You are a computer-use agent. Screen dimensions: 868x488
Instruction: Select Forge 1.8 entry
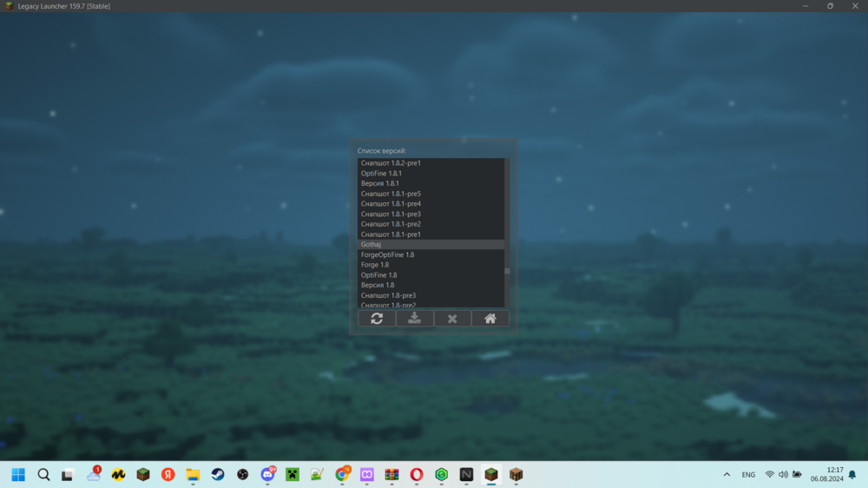431,265
